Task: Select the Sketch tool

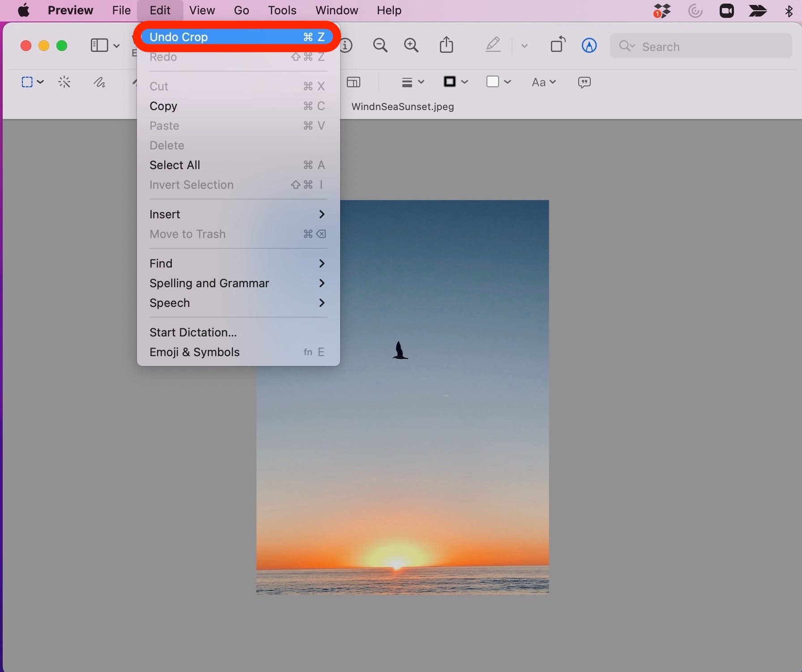Action: 99,82
